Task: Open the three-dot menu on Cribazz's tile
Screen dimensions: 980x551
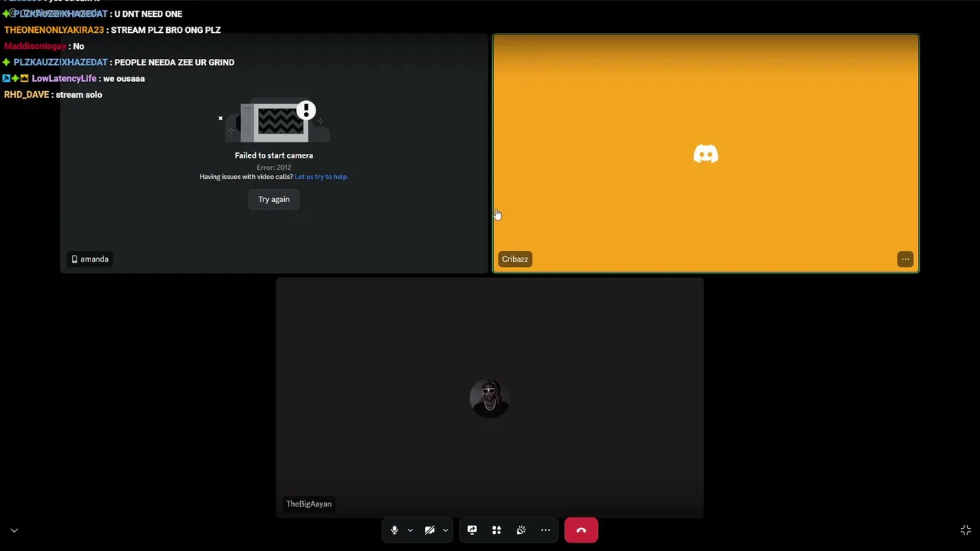Action: tap(905, 259)
